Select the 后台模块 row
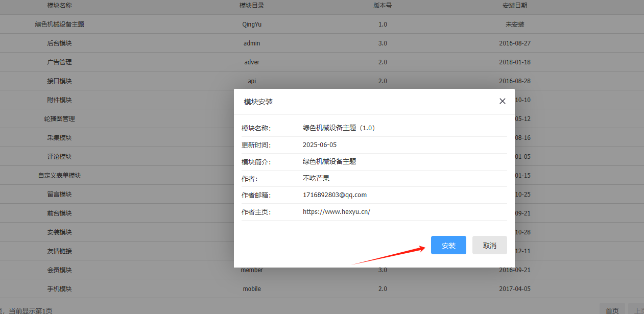Image resolution: width=644 pixels, height=314 pixels. pyautogui.click(x=59, y=43)
